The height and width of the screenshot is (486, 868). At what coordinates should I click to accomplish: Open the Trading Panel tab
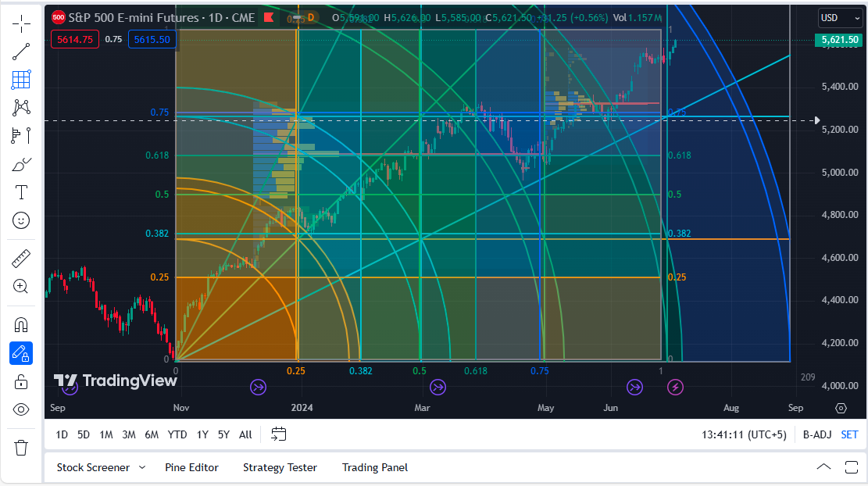tap(375, 467)
